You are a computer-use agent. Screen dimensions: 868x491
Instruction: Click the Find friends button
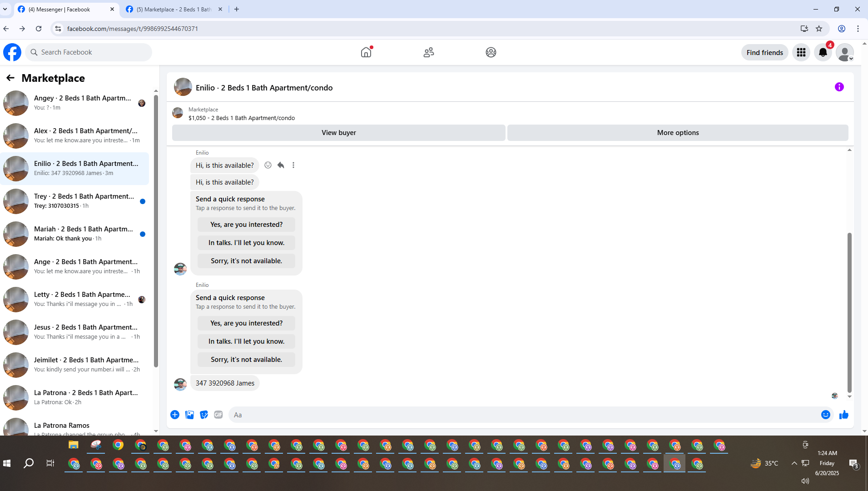pyautogui.click(x=764, y=52)
